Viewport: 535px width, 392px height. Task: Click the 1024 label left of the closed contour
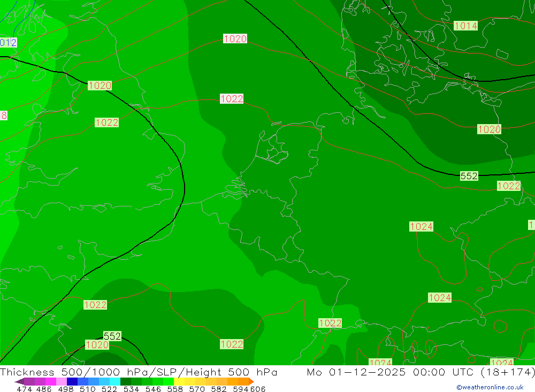coord(421,227)
